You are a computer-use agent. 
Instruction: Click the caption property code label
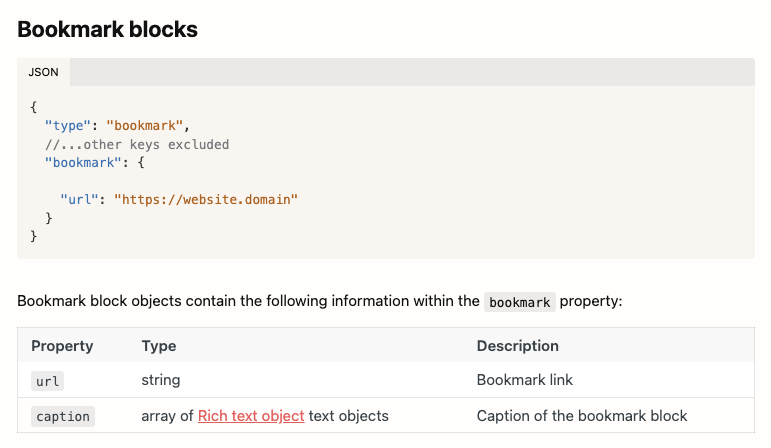[62, 417]
